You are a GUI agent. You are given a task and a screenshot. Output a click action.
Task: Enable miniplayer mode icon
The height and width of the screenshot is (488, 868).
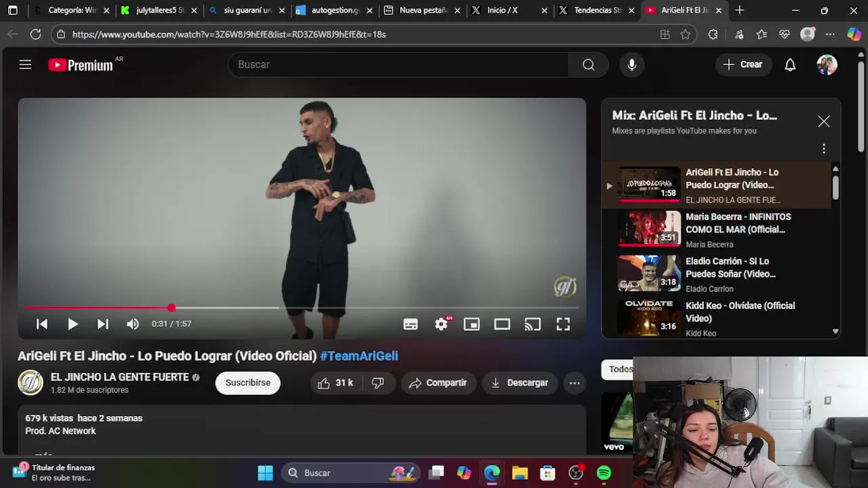tap(471, 324)
